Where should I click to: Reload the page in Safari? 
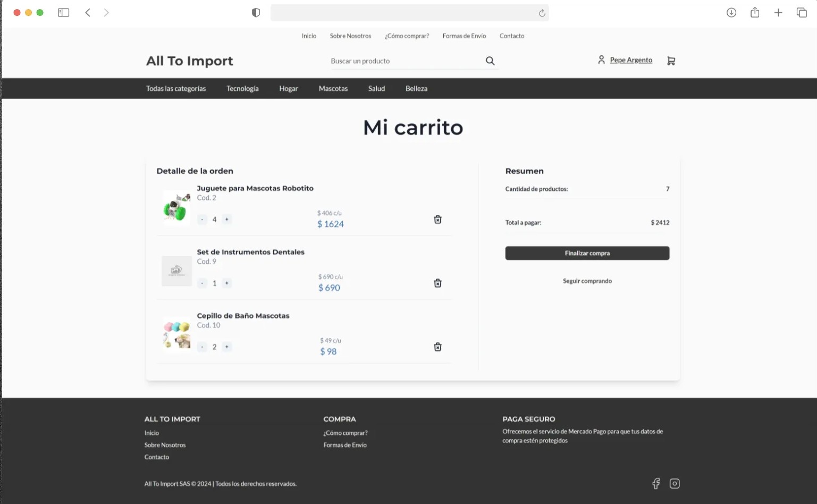coord(542,13)
